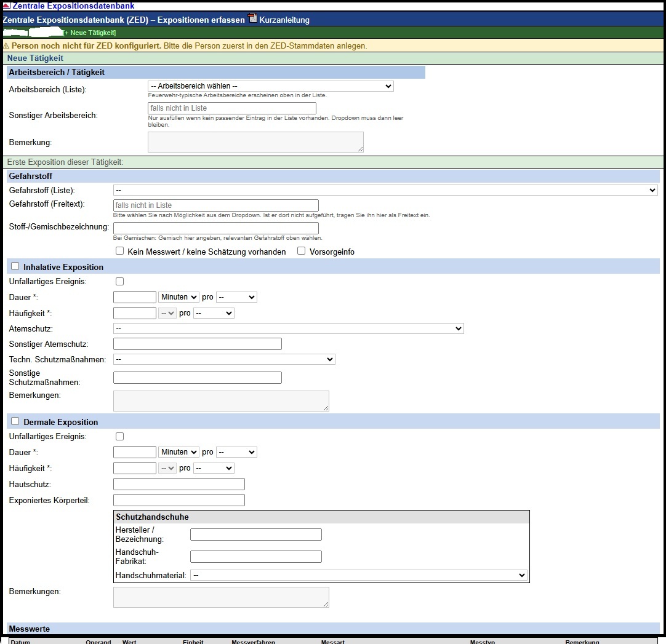The width and height of the screenshot is (666, 644).
Task: Expand the Gefahrstoff (Liste) dropdown
Action: [x=386, y=190]
